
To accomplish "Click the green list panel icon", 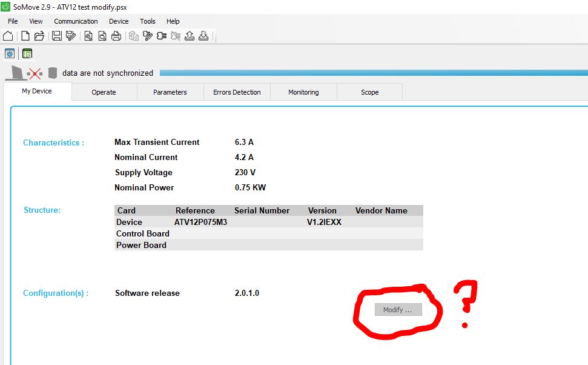I will click(x=27, y=54).
